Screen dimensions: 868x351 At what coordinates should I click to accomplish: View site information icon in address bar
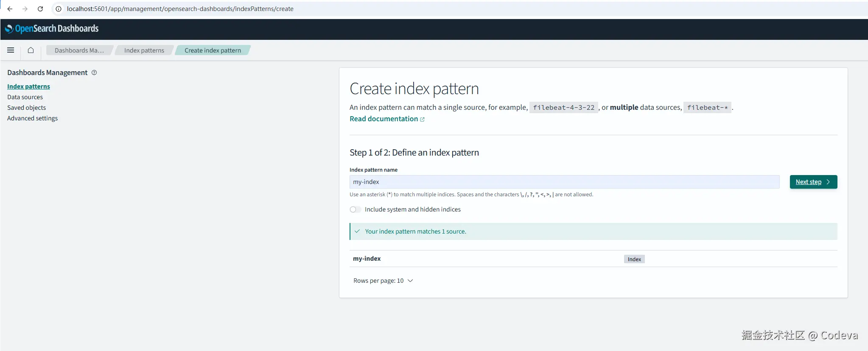(x=59, y=9)
